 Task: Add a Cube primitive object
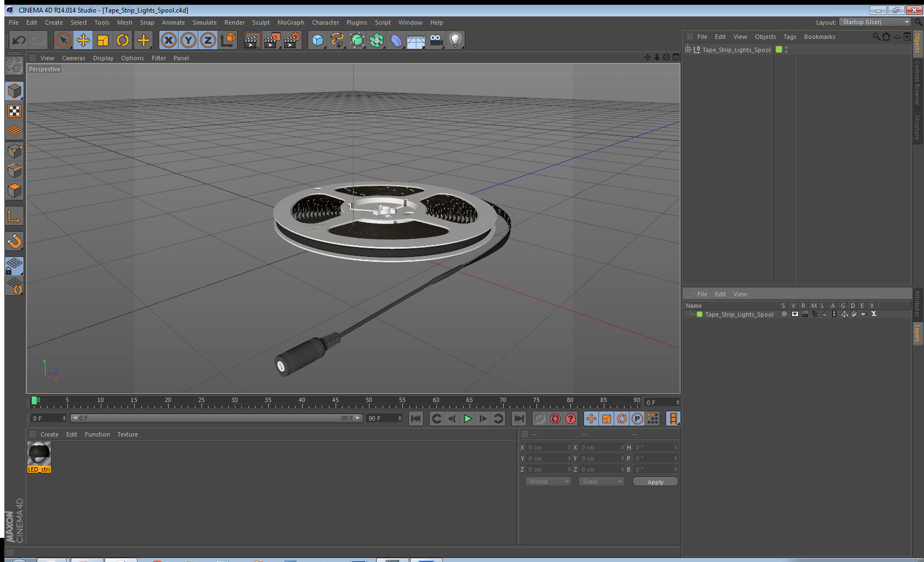click(x=317, y=40)
